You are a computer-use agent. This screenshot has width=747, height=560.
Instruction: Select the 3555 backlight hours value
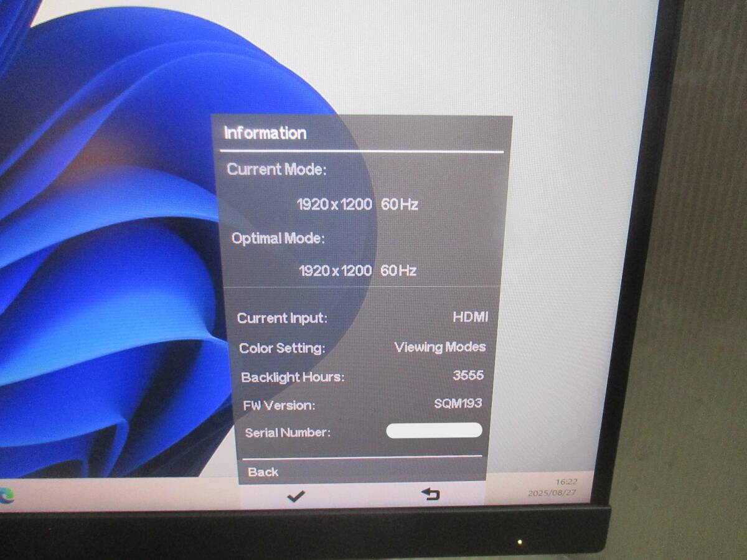pyautogui.click(x=468, y=375)
